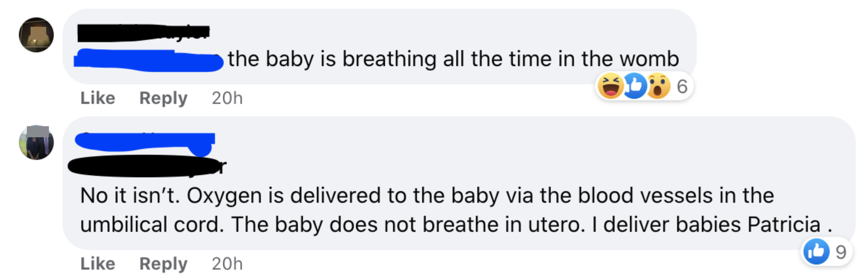The height and width of the screenshot is (279, 868).
Task: Click the wow face reaction emoji
Action: tap(658, 86)
